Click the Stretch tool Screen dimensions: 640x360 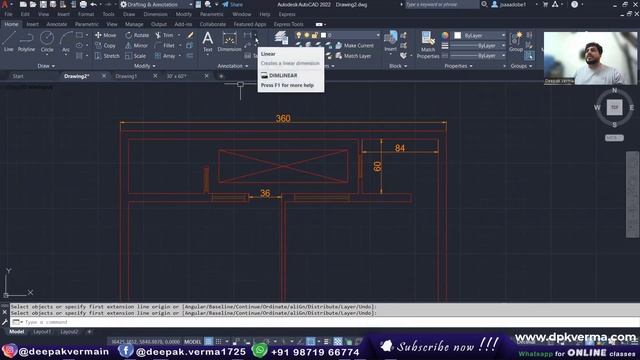point(107,56)
